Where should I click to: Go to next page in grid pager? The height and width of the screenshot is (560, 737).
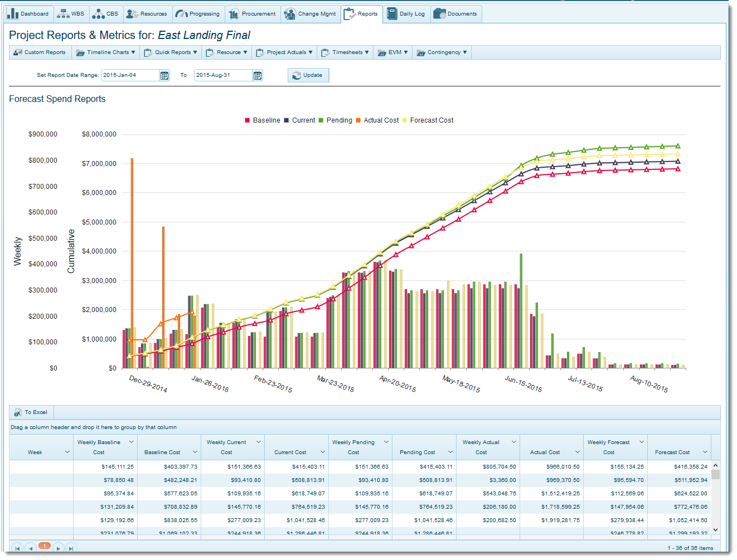click(x=59, y=548)
